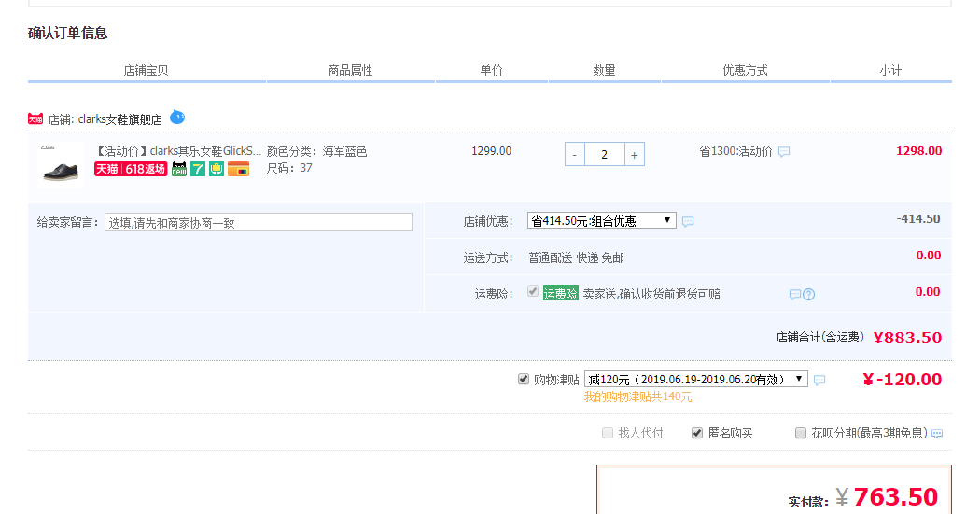Click the 优惠方式 column header

745,71
